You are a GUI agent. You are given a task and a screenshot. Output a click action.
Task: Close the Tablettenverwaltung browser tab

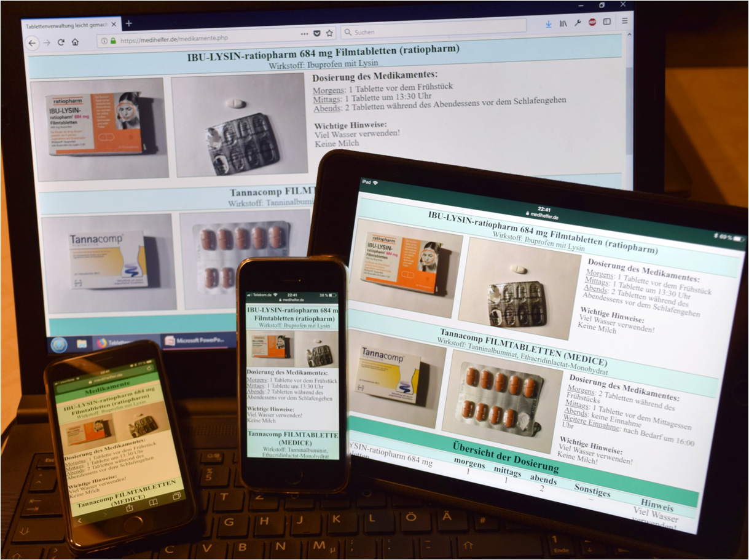tap(115, 25)
